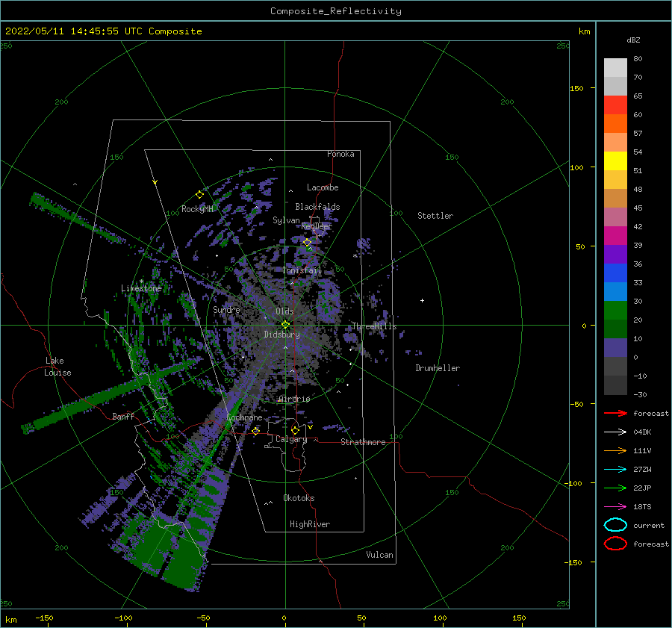Click the green 22JP arrow icon
This screenshot has height=628, width=672.
point(615,488)
